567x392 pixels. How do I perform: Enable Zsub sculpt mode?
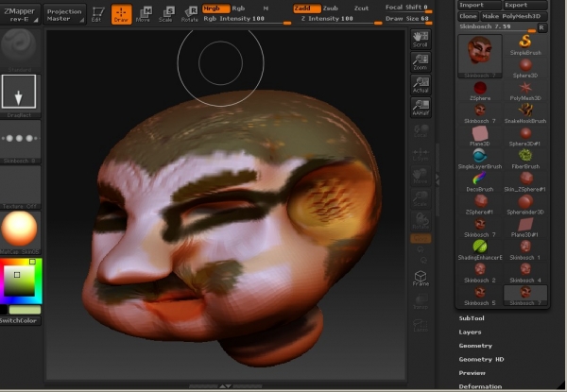click(x=330, y=8)
